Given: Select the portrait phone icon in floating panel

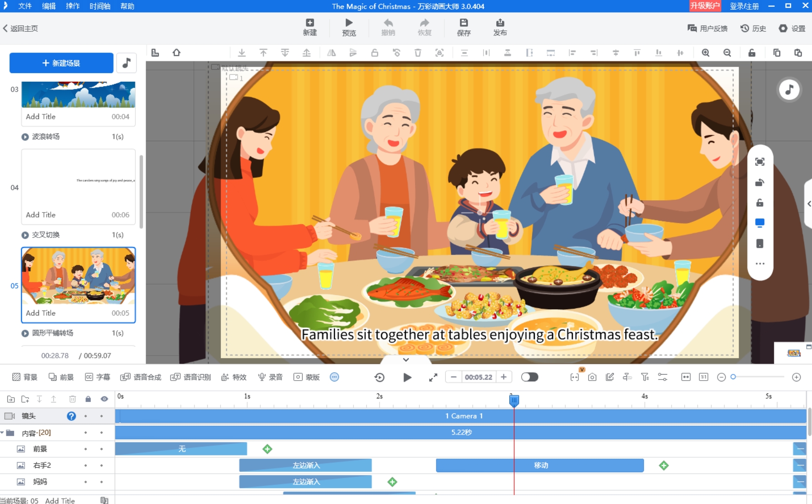Looking at the screenshot, I should pyautogui.click(x=760, y=244).
